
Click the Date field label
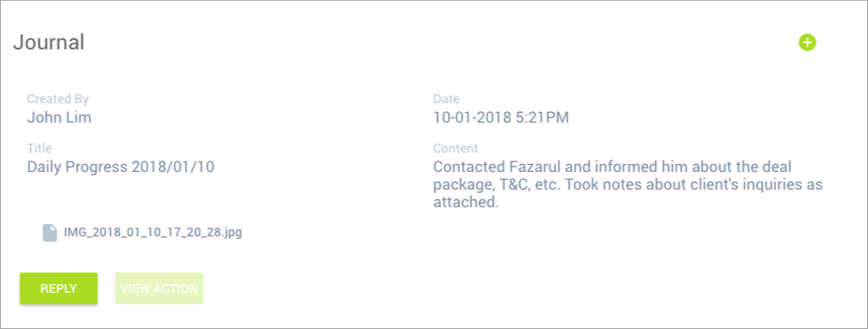[x=446, y=99]
